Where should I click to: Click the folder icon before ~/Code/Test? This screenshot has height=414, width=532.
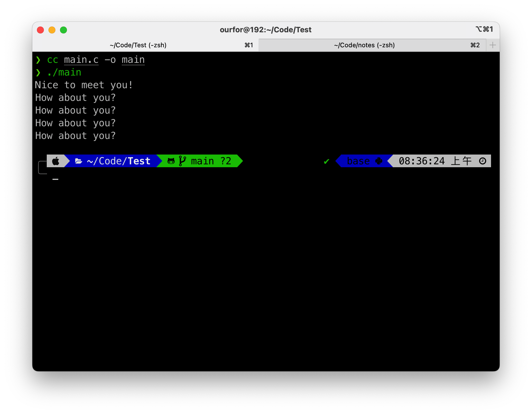[x=78, y=161]
